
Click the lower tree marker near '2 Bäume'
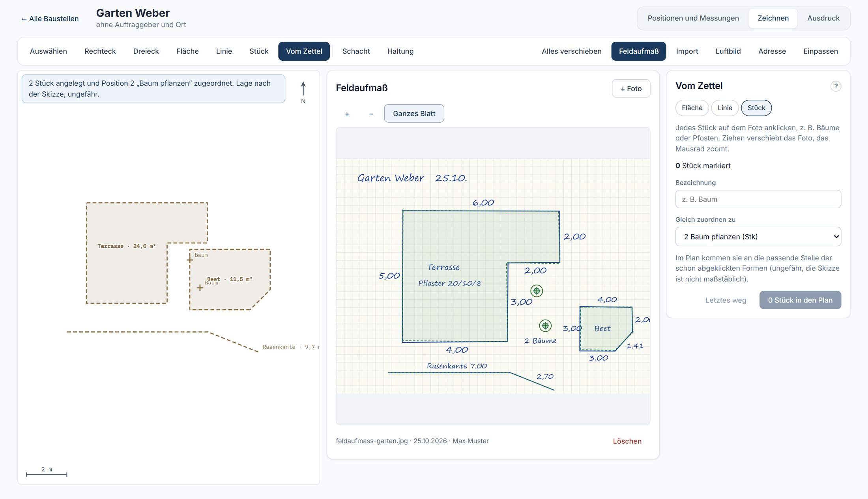coord(545,325)
